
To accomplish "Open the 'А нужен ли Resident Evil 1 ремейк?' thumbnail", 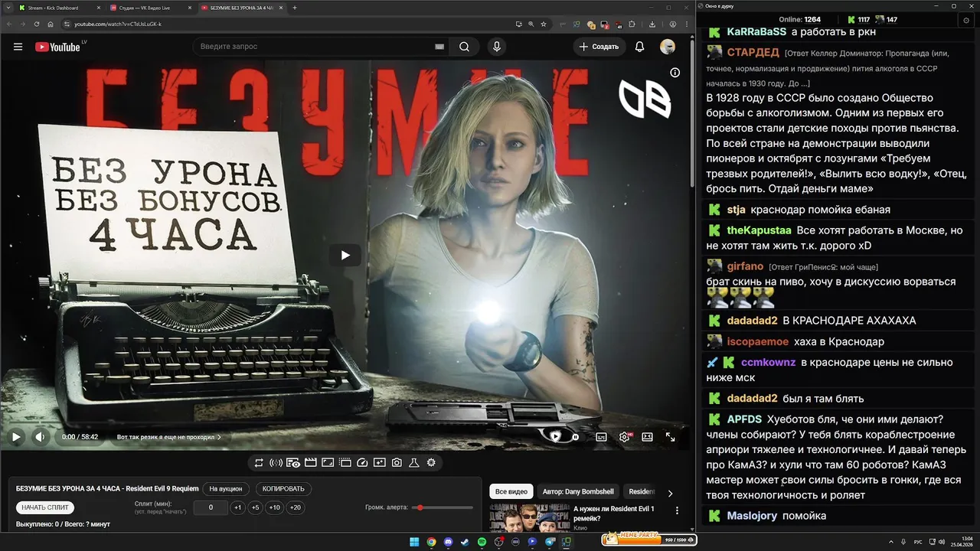I will [x=528, y=518].
